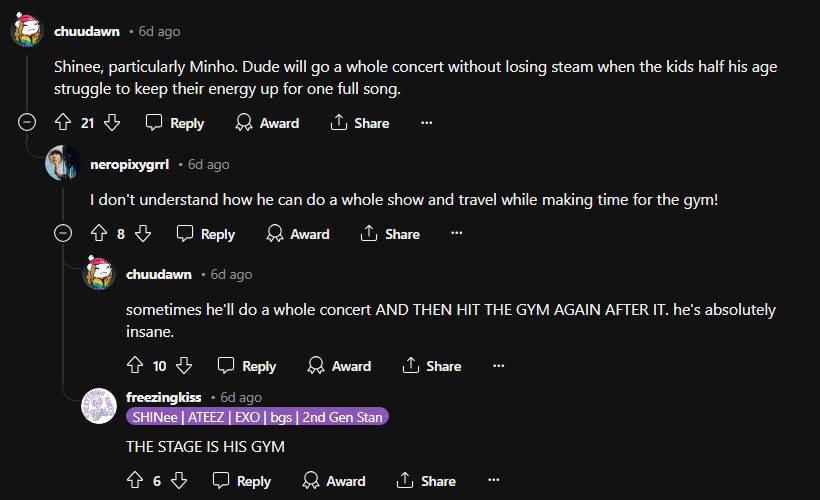Screen dimensions: 820x500
Task: Upvote the 'absolutely insane' reply
Action: [135, 366]
